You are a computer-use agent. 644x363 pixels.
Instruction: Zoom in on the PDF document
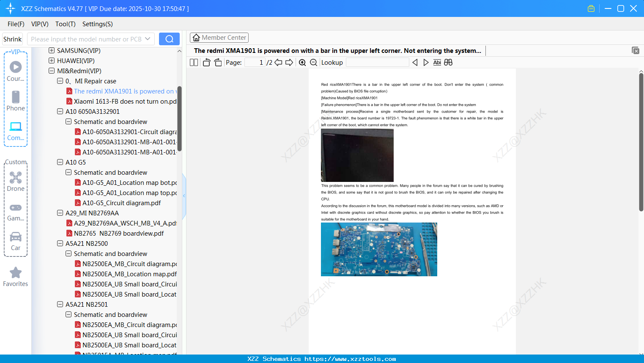302,63
